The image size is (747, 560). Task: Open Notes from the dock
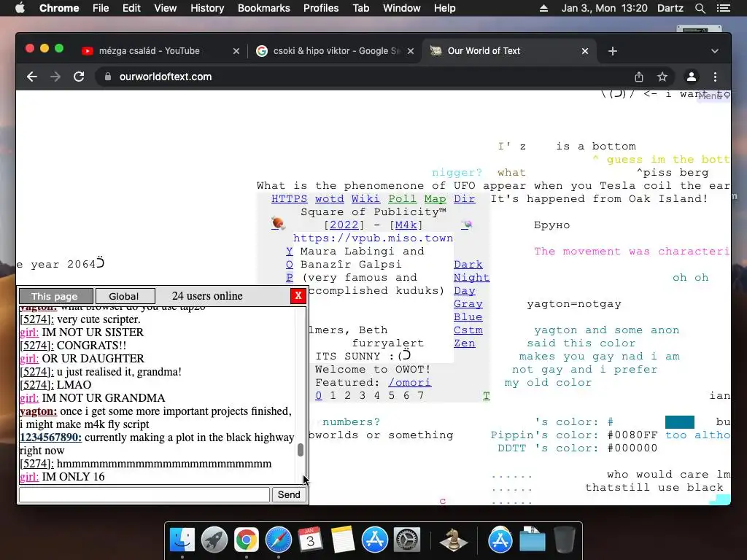(343, 540)
